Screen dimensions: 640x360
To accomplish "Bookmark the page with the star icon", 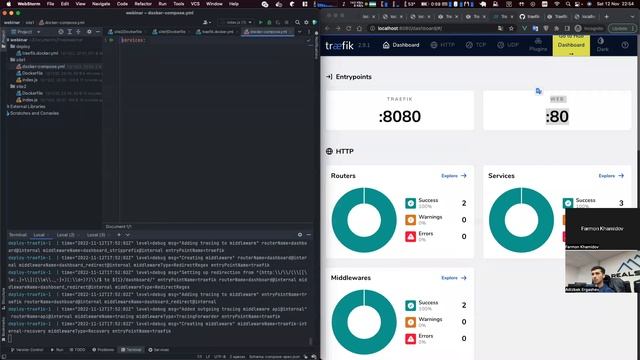I will [x=511, y=29].
